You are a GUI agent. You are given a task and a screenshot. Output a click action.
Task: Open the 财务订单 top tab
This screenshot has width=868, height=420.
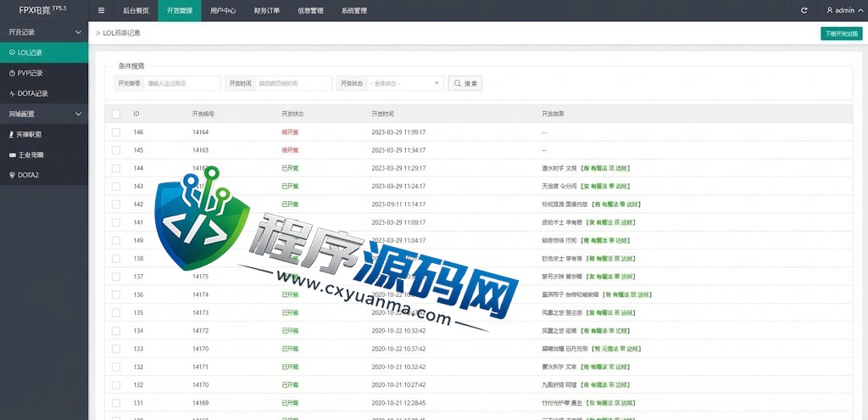pyautogui.click(x=267, y=10)
